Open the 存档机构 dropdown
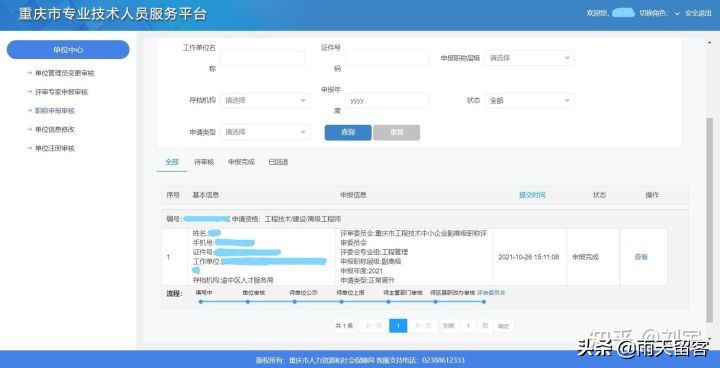The height and width of the screenshot is (368, 720). (x=265, y=100)
